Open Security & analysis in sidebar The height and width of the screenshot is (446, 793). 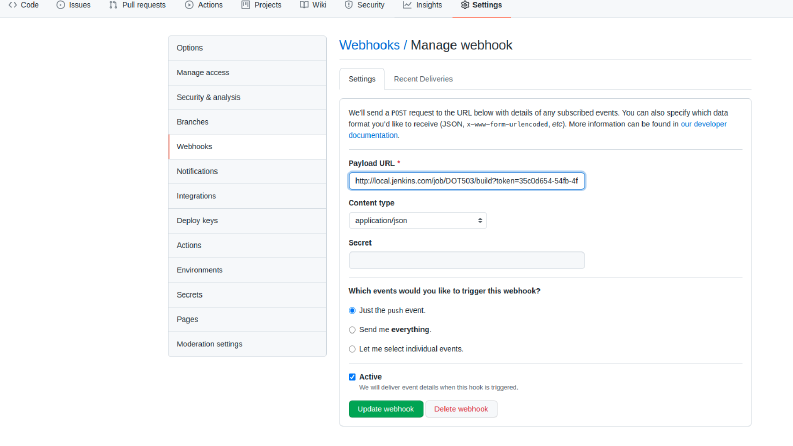247,97
